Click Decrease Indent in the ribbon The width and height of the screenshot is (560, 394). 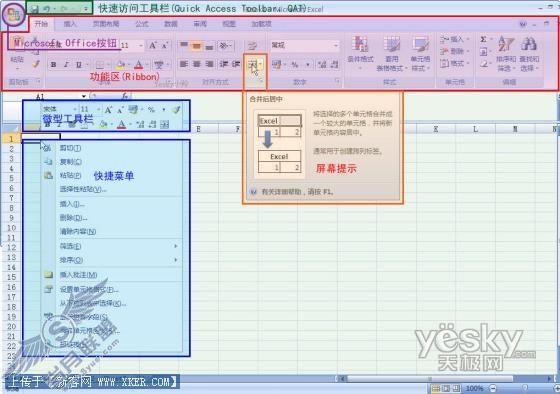224,64
